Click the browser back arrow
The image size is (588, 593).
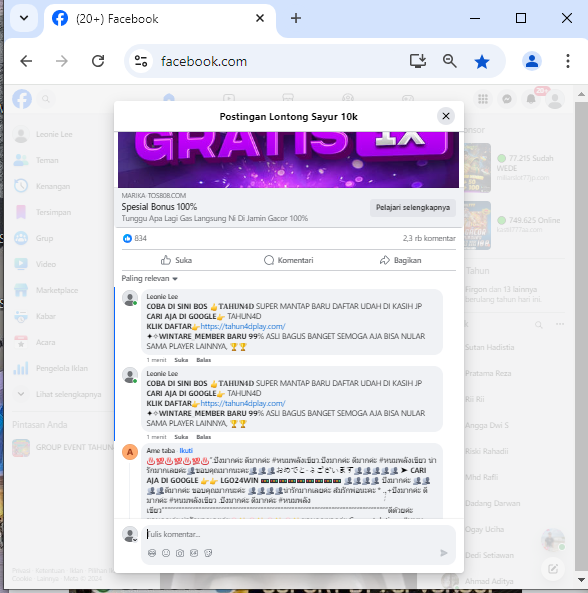tap(26, 61)
